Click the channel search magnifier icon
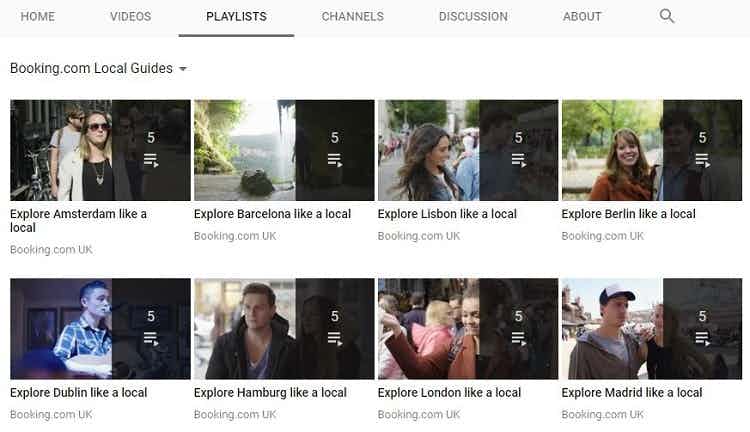750x432 pixels. 667,16
